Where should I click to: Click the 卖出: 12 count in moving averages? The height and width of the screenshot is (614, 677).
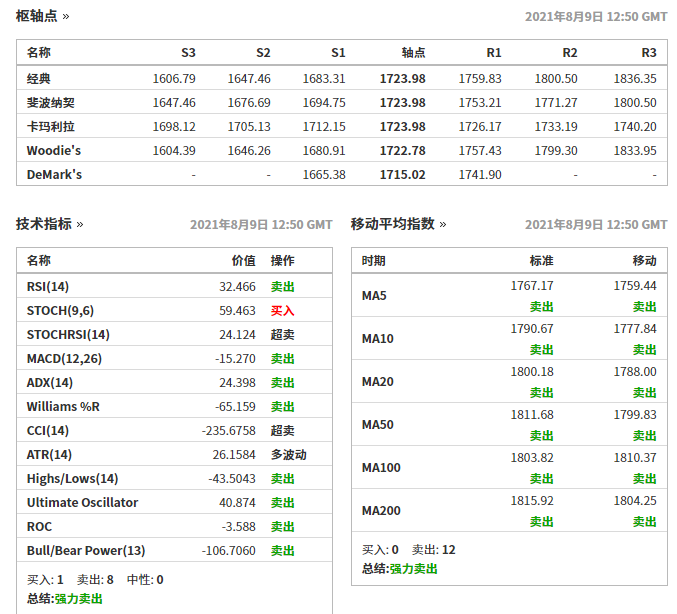[433, 550]
